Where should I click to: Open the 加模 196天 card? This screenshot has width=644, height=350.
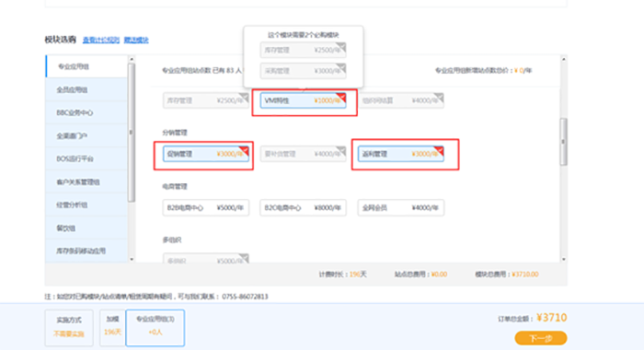[112, 327]
